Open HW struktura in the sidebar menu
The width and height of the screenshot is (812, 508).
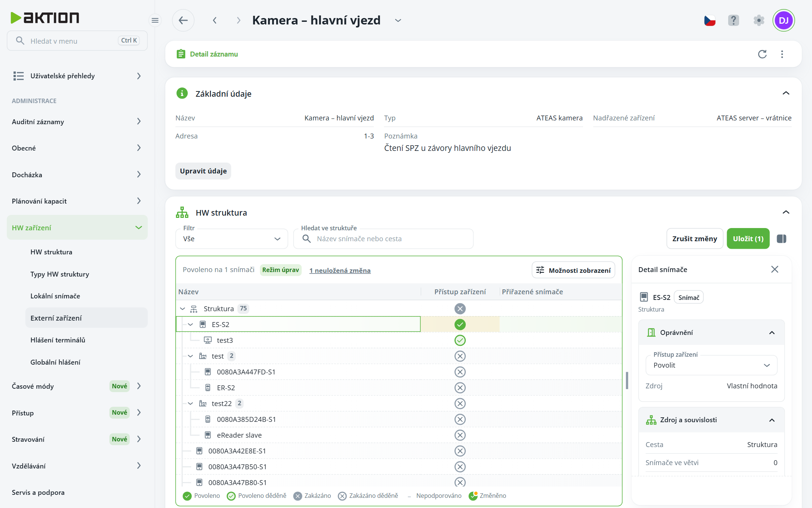tap(52, 252)
